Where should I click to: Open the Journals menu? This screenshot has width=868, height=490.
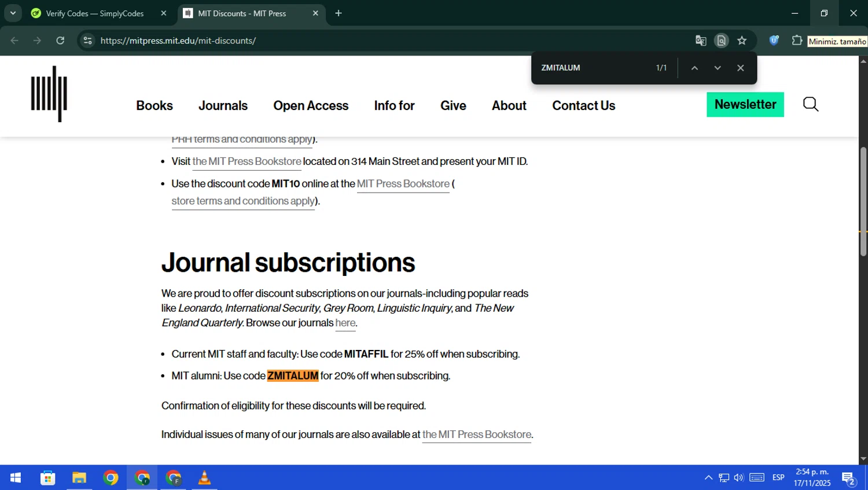click(x=223, y=105)
